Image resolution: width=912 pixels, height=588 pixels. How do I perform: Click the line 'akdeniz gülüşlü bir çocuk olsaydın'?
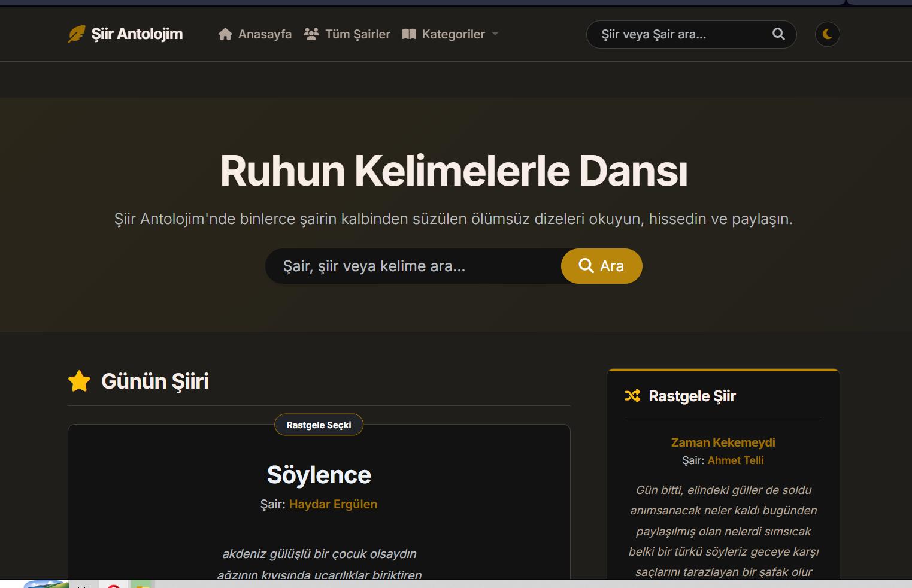319,554
